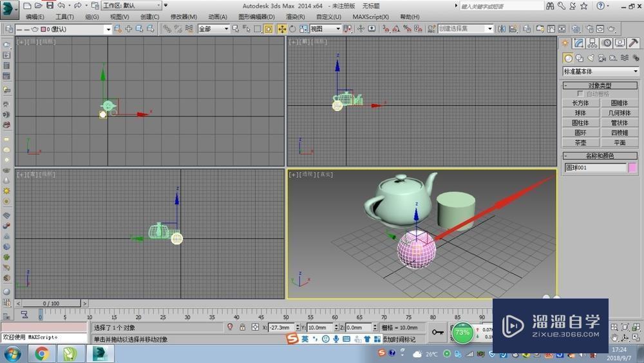This screenshot has width=644, height=363.
Task: Toggle the Angle Snap icon
Action: (396, 29)
